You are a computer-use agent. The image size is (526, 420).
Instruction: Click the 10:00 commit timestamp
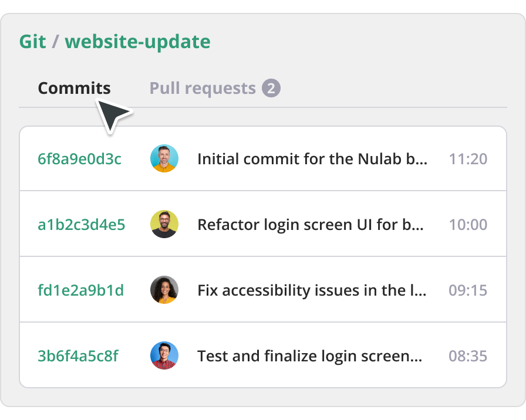(468, 225)
